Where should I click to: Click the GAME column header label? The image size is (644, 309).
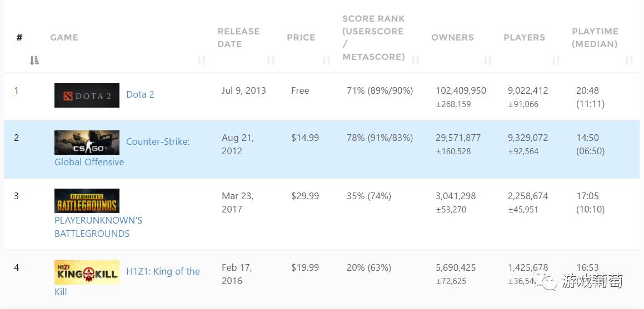[x=64, y=38]
